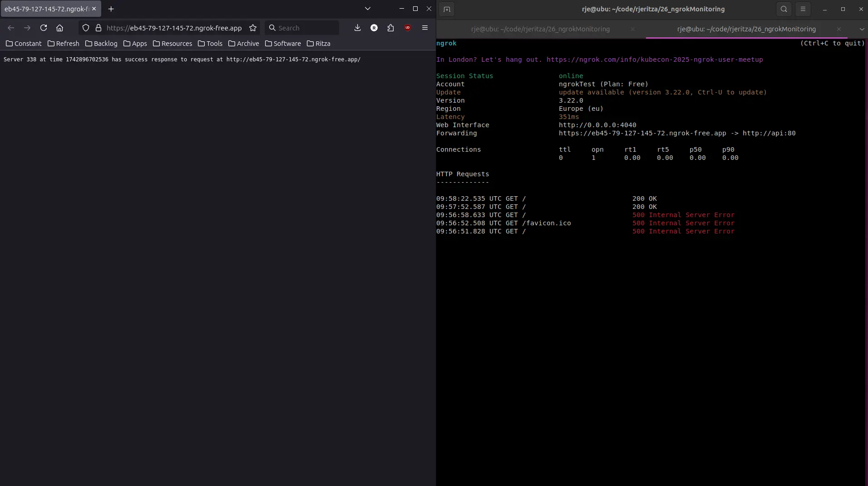This screenshot has width=868, height=486.
Task: Go forward one page in Firefox
Action: click(27, 28)
